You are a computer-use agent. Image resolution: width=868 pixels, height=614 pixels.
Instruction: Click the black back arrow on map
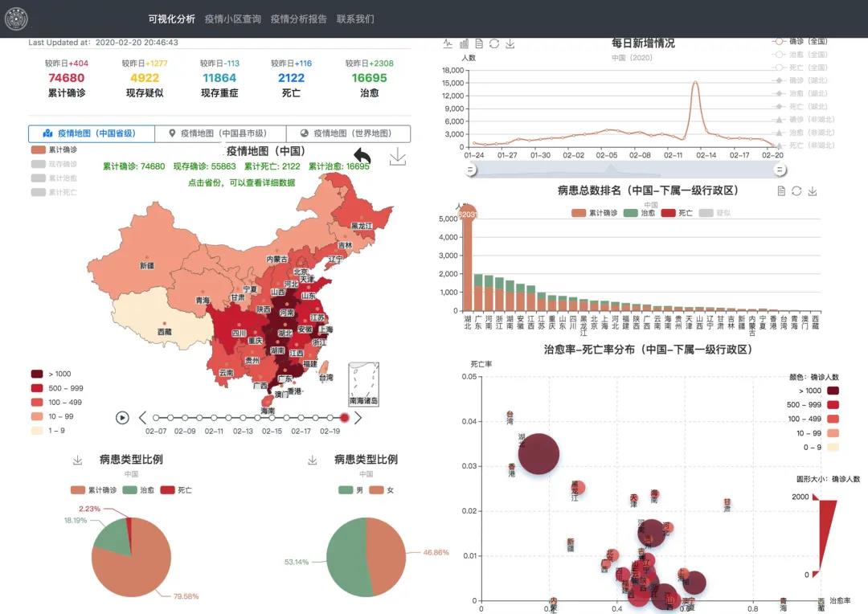362,156
